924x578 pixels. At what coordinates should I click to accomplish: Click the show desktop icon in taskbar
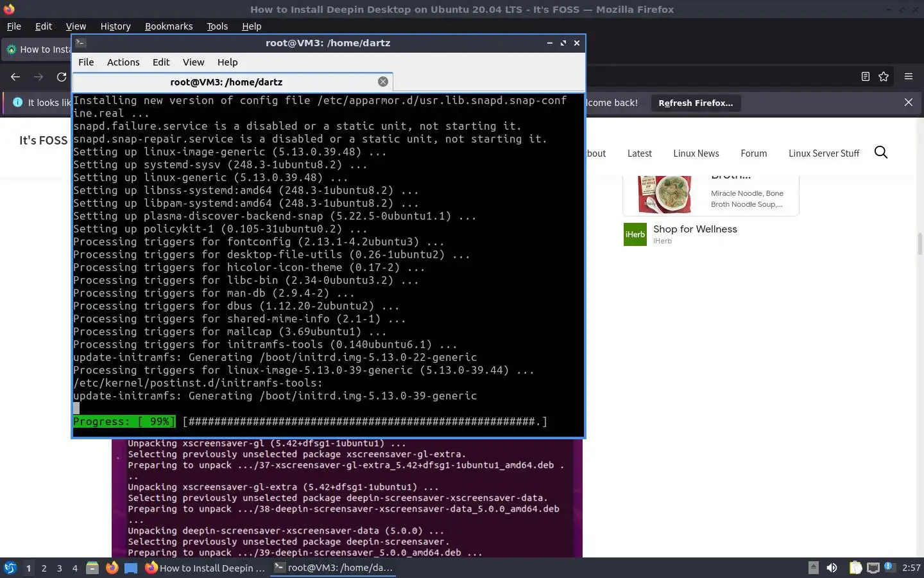pyautogui.click(x=131, y=568)
